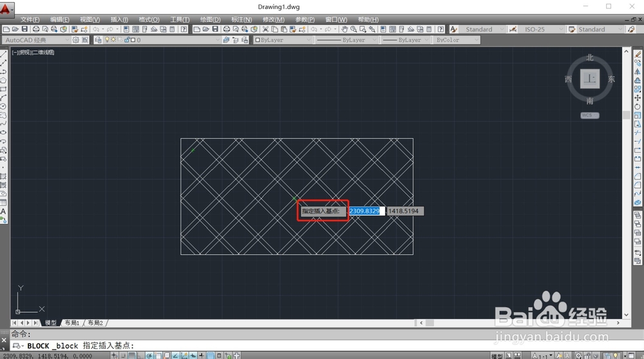The image size is (644, 359).
Task: Click the Y coordinate field 1418.5194
Action: coord(405,211)
